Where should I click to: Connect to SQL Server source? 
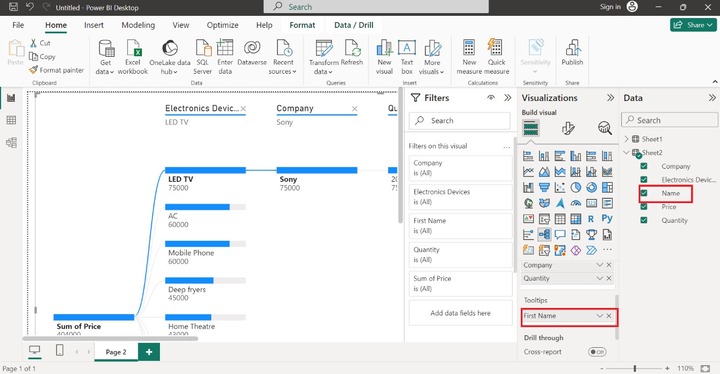point(202,57)
